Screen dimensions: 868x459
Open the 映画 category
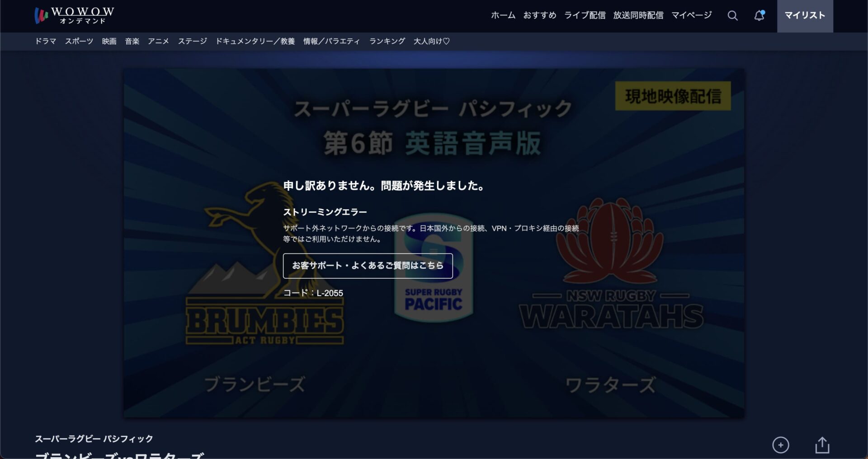pyautogui.click(x=108, y=41)
